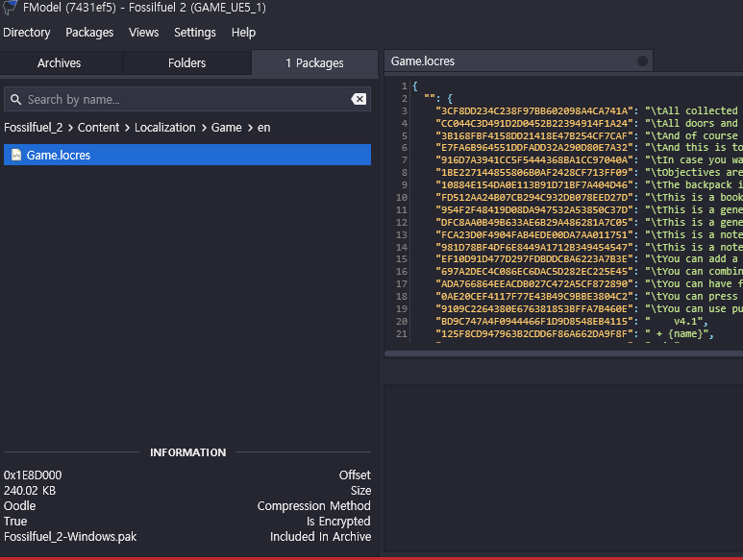Open the Views menu

click(x=143, y=33)
